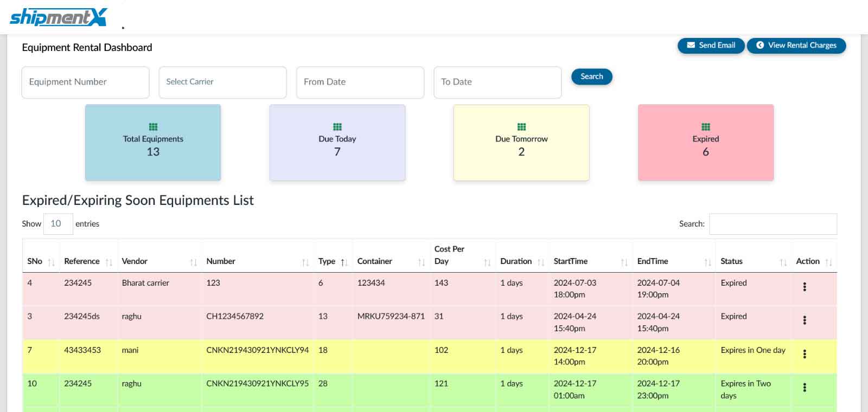Sort table by Reference column arrows
Image resolution: width=868 pixels, height=412 pixels.
109,262
